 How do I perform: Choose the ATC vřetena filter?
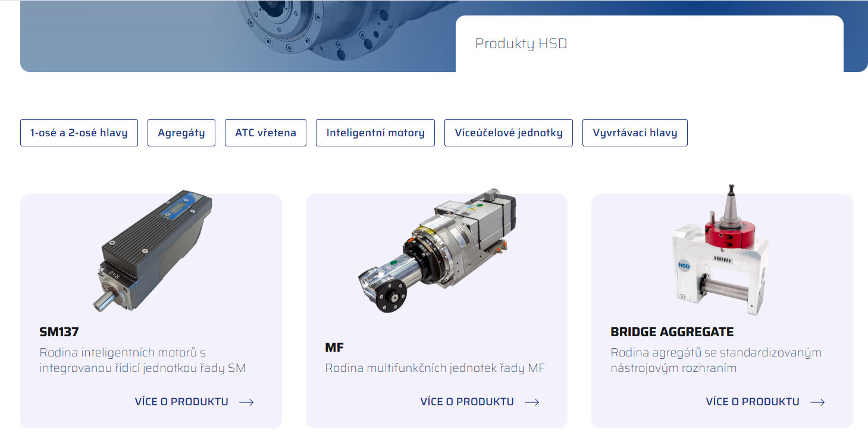[265, 133]
